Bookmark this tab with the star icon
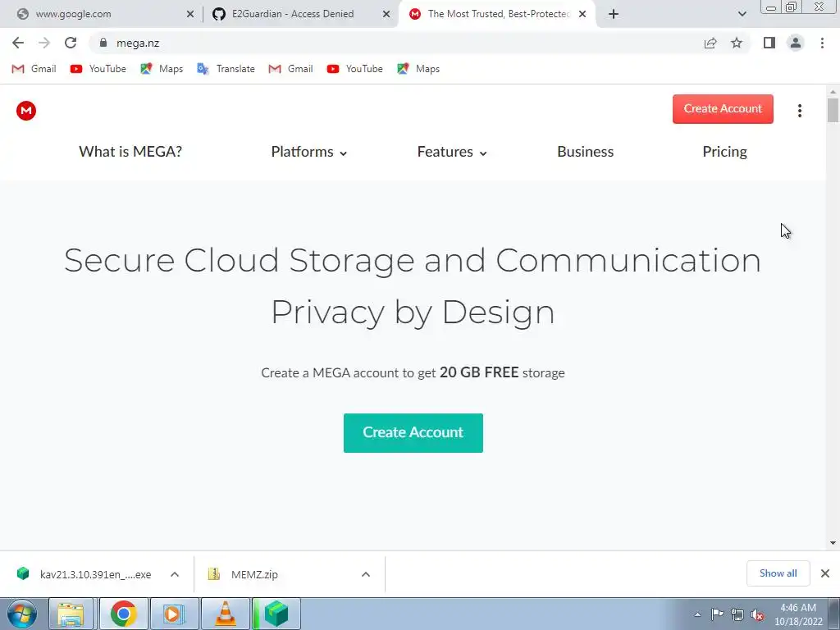Image resolution: width=840 pixels, height=630 pixels. pyautogui.click(x=737, y=43)
